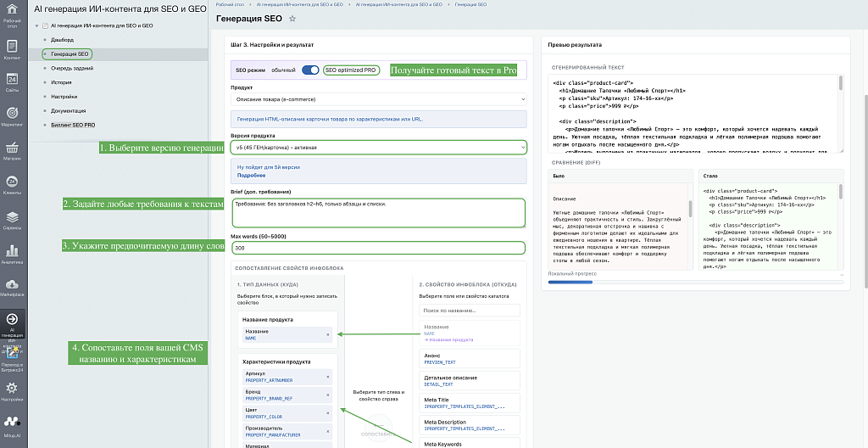
Task: Open the Аналитика bar-chart icon
Action: click(x=12, y=251)
